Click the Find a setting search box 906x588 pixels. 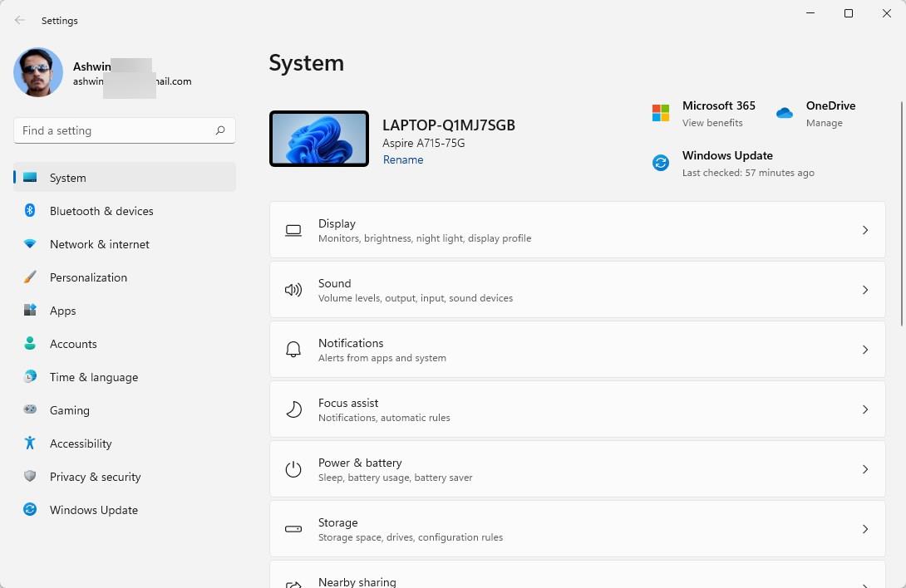click(x=124, y=130)
